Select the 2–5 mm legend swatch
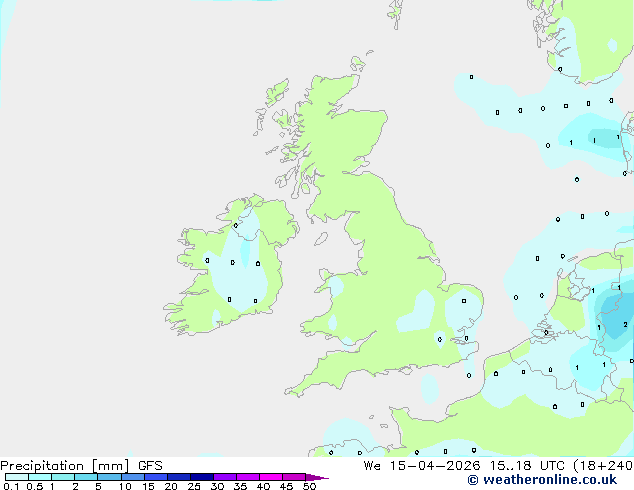This screenshot has width=634, height=490. coord(86,477)
